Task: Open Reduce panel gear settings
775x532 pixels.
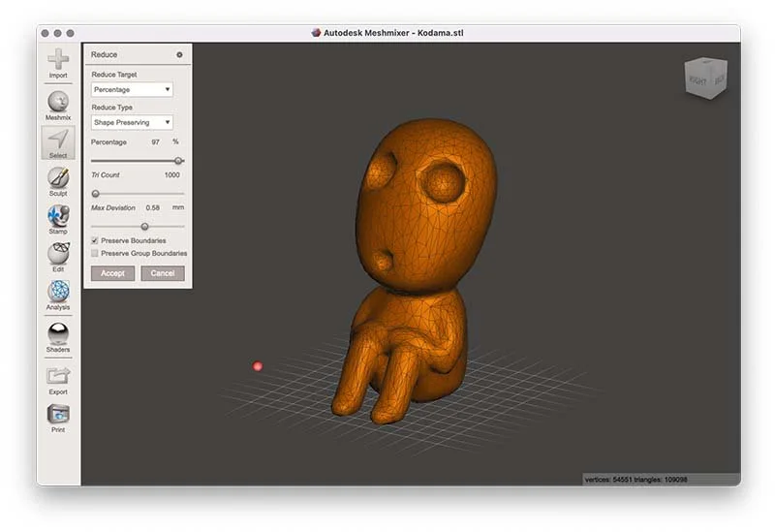Action: pos(179,55)
